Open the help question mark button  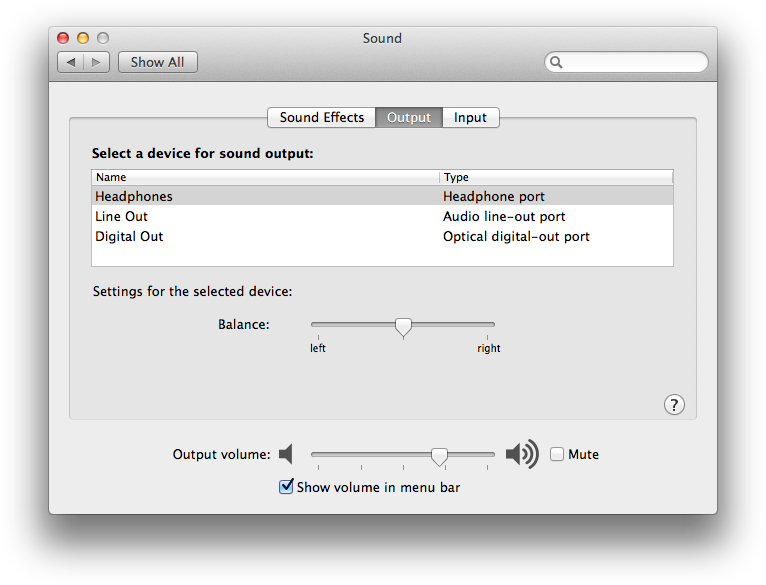674,404
